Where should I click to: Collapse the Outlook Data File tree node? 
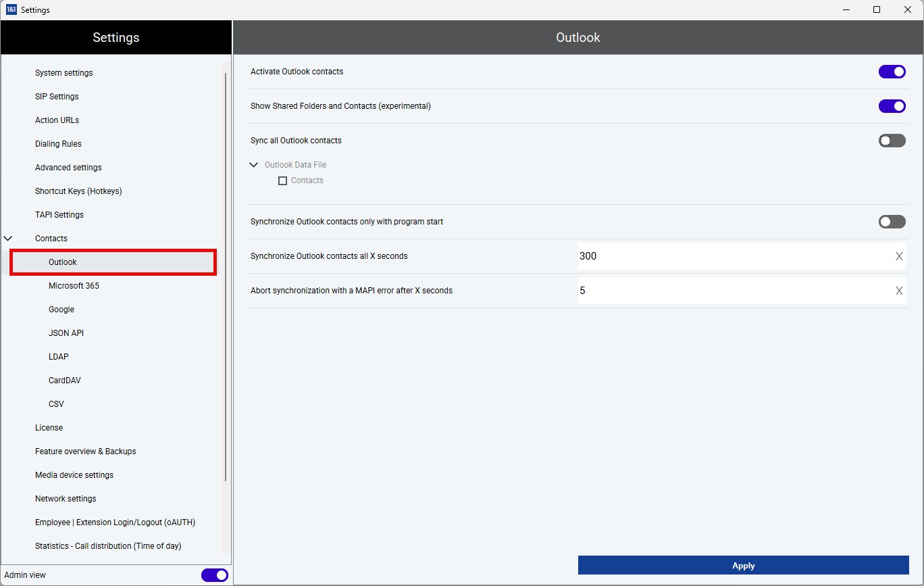[254, 165]
